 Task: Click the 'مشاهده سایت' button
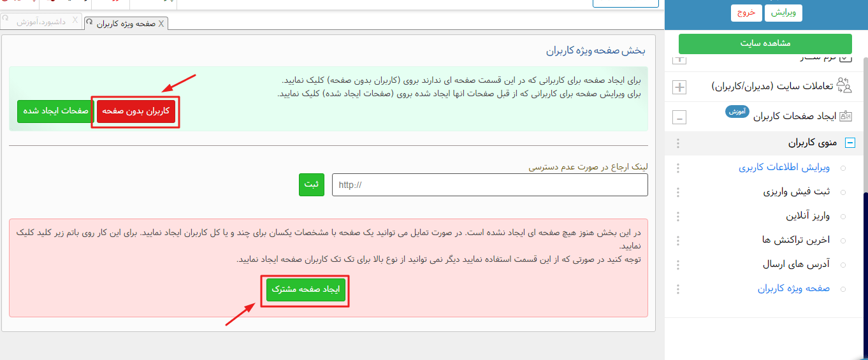point(765,43)
